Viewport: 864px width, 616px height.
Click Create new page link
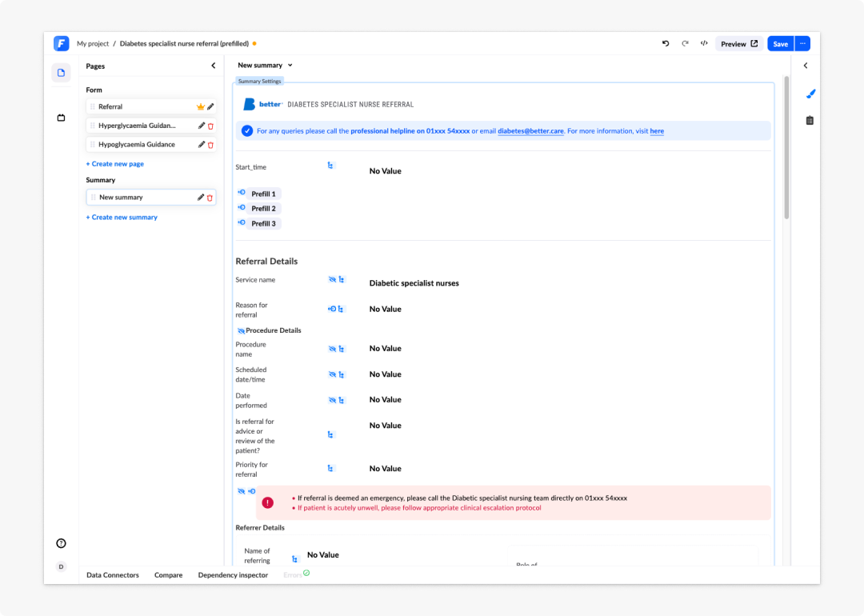(x=114, y=164)
